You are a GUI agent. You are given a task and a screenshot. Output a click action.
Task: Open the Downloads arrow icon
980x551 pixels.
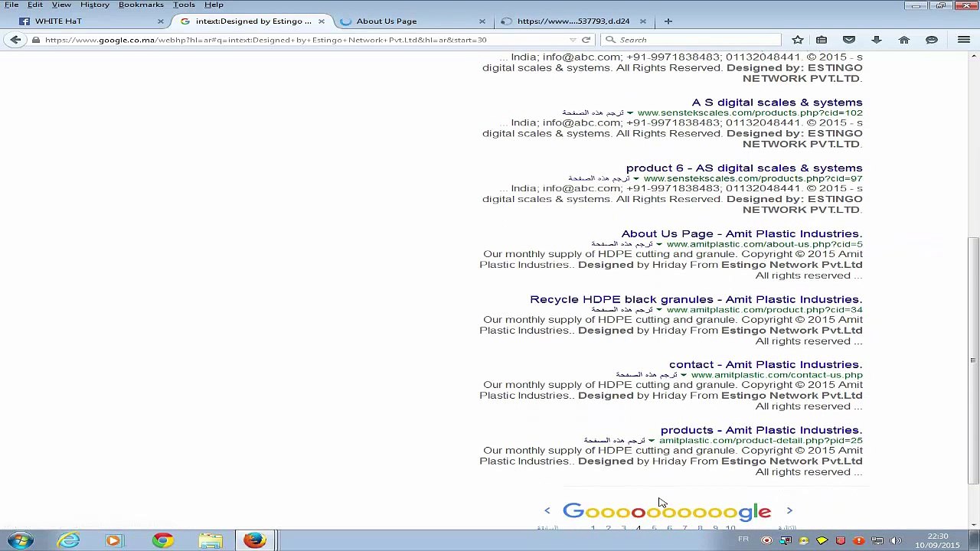[x=877, y=40]
